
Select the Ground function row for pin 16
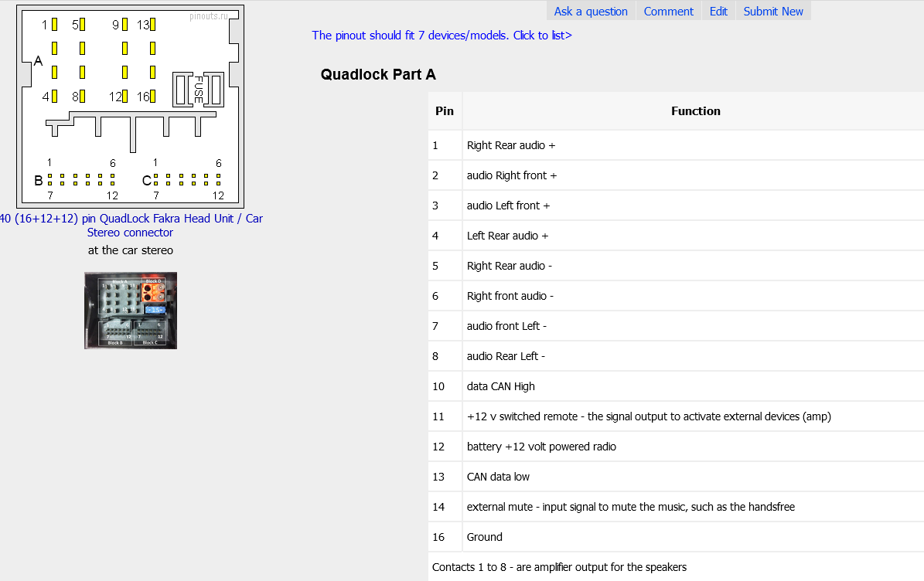(484, 537)
